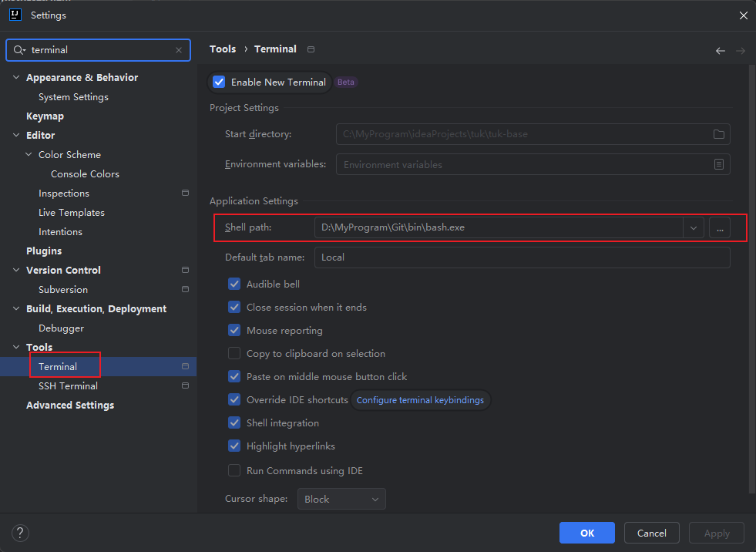Disable the Enable New Terminal checkbox
The width and height of the screenshot is (756, 552).
click(x=220, y=82)
